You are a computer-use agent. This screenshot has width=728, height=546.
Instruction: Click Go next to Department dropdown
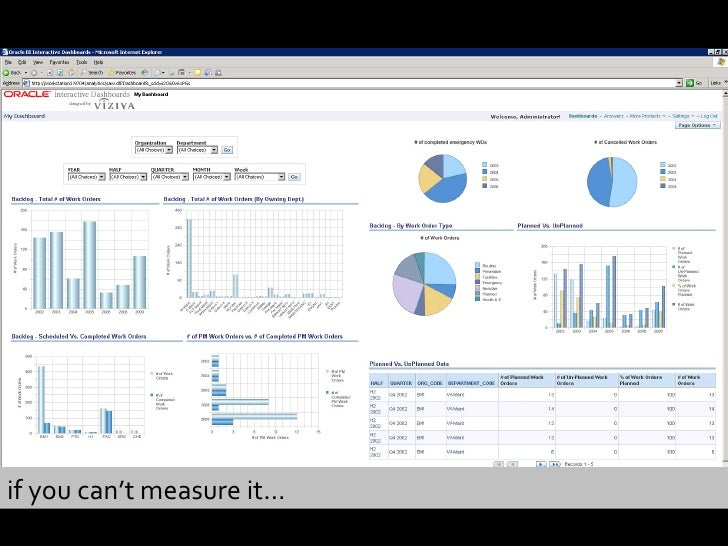pos(227,150)
